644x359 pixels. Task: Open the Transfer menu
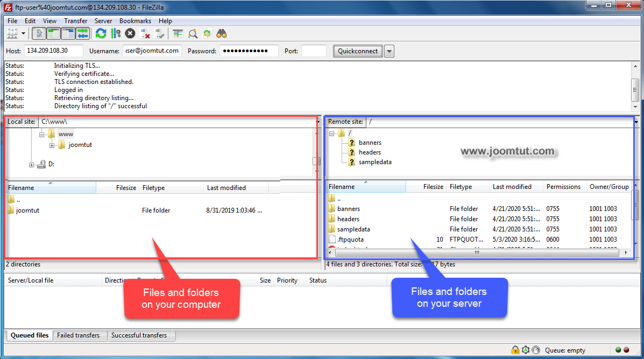(75, 20)
